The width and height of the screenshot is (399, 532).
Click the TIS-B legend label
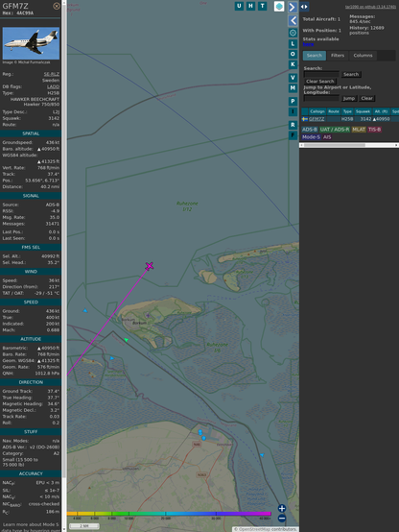point(374,130)
